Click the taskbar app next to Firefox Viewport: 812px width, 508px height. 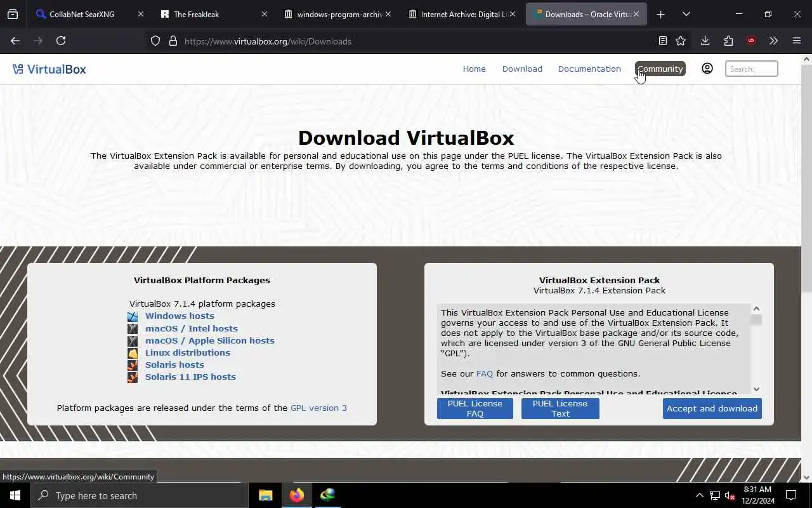[x=327, y=495]
